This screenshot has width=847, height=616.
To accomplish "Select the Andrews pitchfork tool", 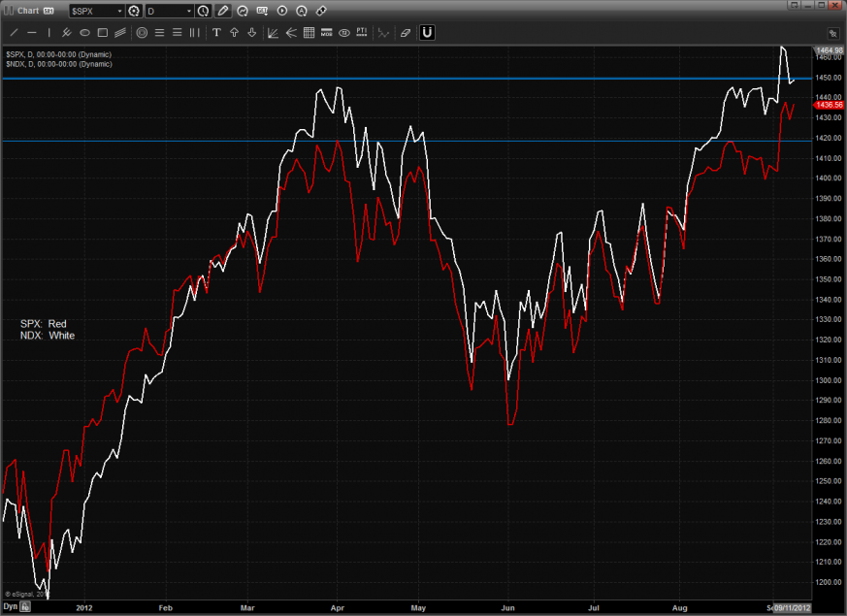I will click(66, 33).
